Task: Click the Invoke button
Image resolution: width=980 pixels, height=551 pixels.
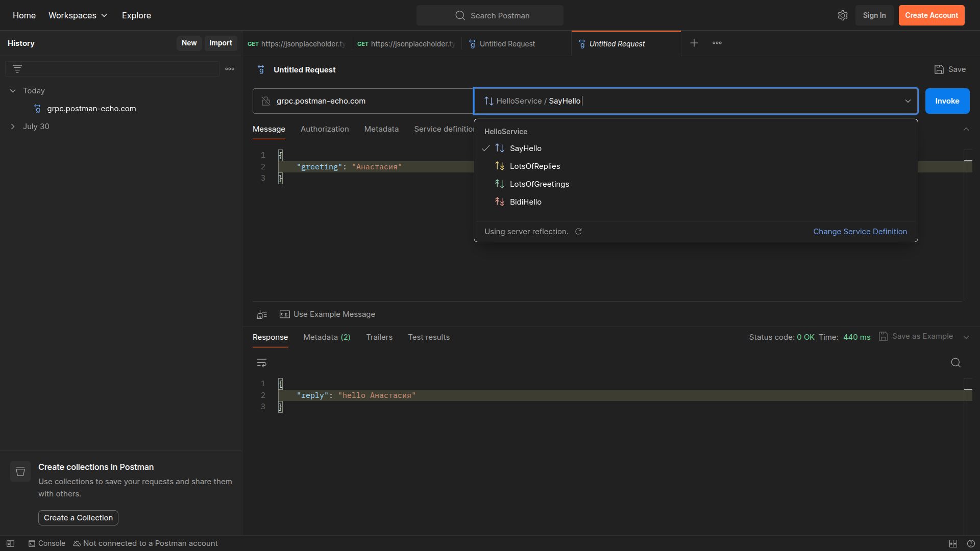Action: 947,101
